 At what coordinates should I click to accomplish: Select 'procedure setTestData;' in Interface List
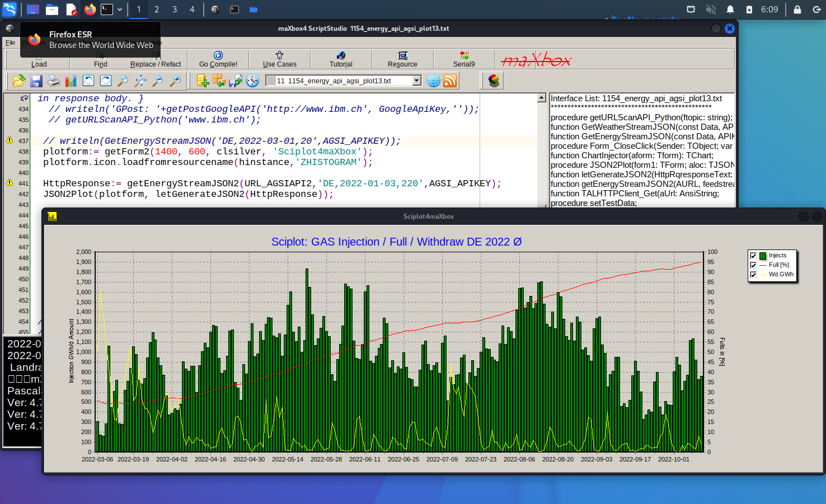click(594, 203)
